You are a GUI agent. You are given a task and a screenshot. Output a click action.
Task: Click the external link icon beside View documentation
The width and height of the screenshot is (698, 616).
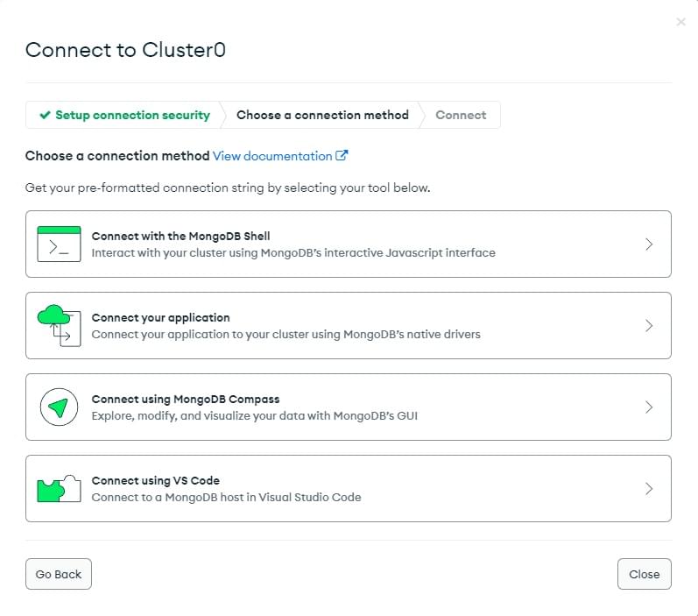tap(342, 155)
